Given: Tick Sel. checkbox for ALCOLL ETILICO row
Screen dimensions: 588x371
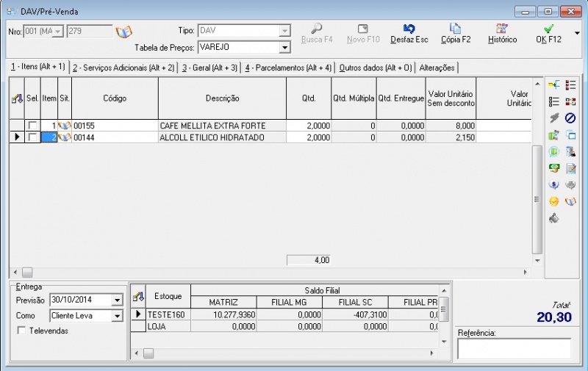Looking at the screenshot, I should [32, 137].
